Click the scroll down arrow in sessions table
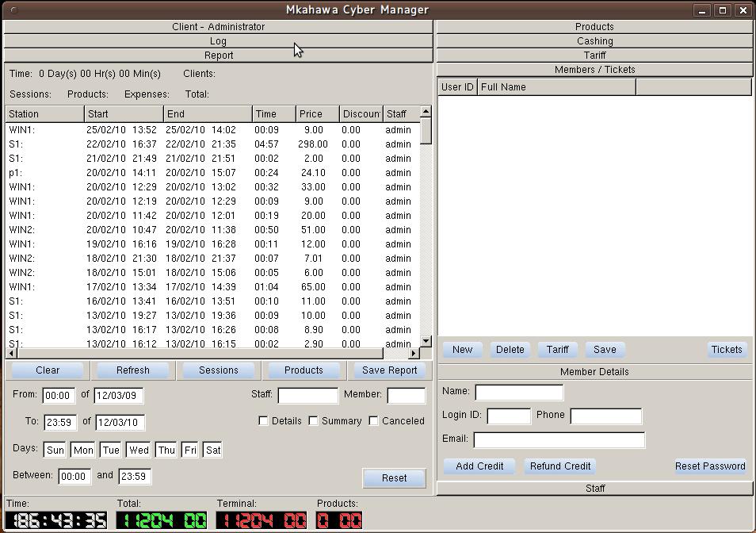This screenshot has height=533, width=756. pyautogui.click(x=426, y=341)
